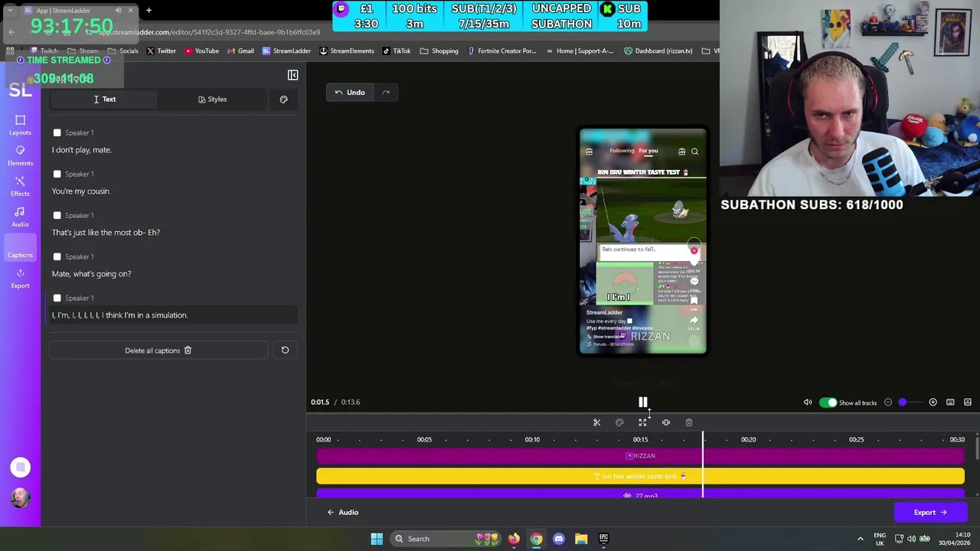Open the Elements sidebar section

point(20,155)
